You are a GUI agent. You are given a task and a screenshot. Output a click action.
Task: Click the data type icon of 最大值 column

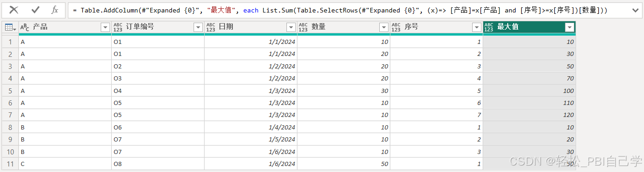pos(489,28)
